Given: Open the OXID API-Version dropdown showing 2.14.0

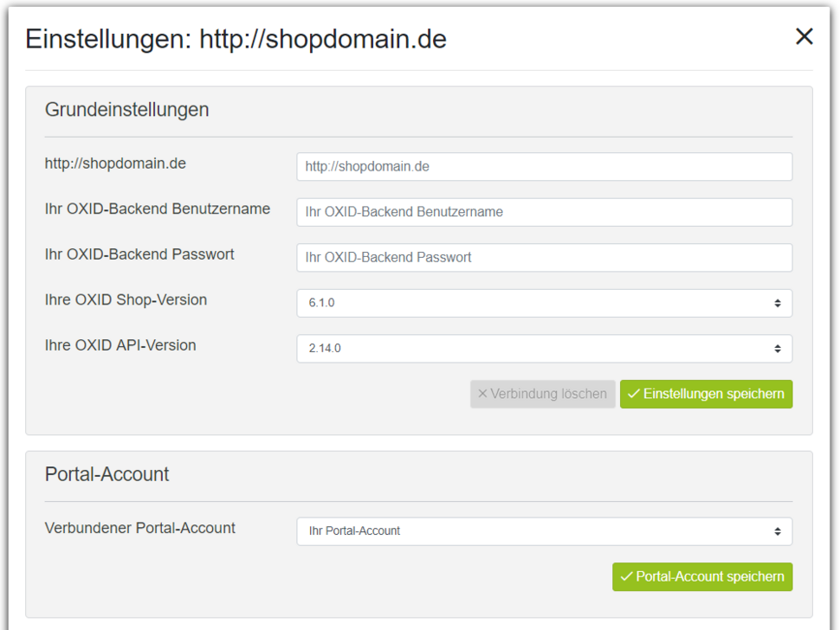Looking at the screenshot, I should pos(545,349).
